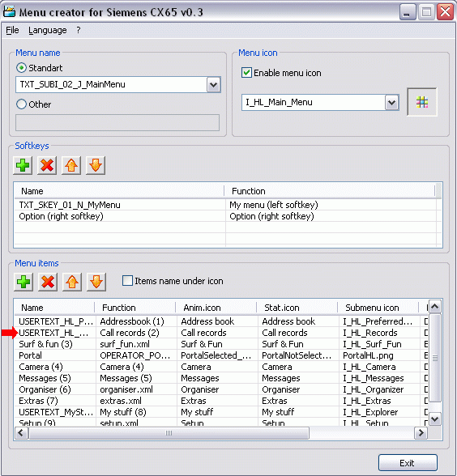
Task: Uncheck Enable menu icon checkbox
Action: pos(246,73)
